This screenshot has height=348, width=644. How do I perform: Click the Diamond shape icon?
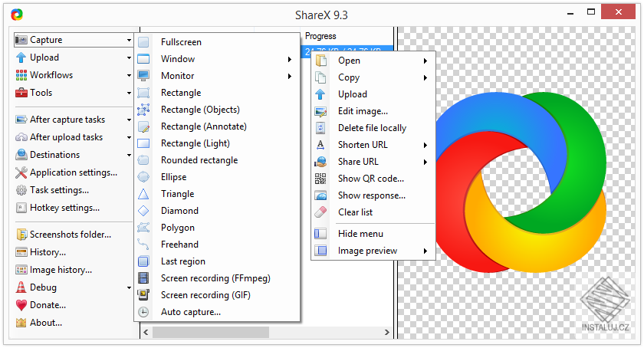pyautogui.click(x=143, y=211)
